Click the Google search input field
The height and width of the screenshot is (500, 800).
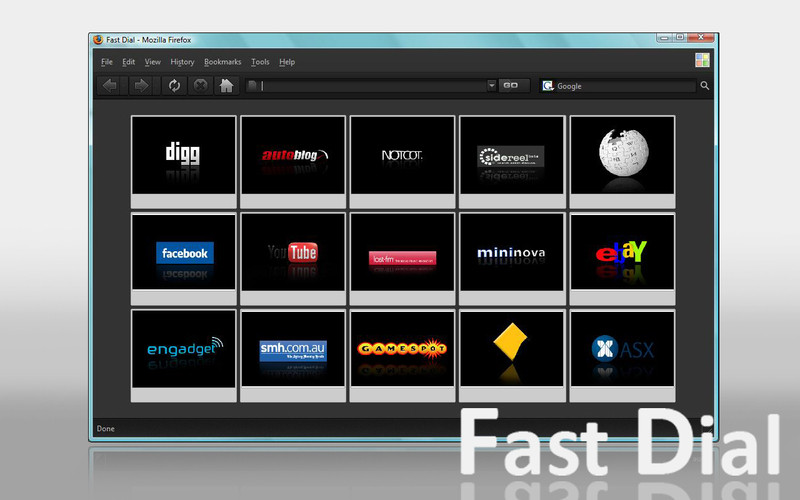coord(625,86)
